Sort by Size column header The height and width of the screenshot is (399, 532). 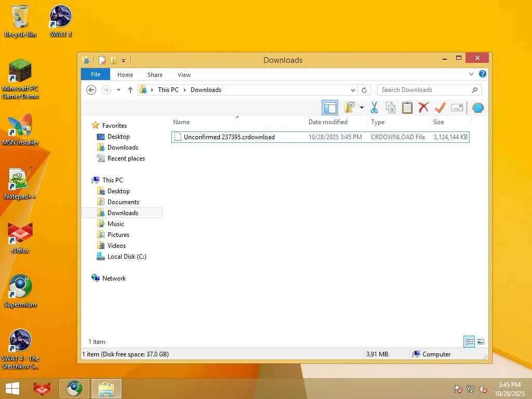[438, 122]
